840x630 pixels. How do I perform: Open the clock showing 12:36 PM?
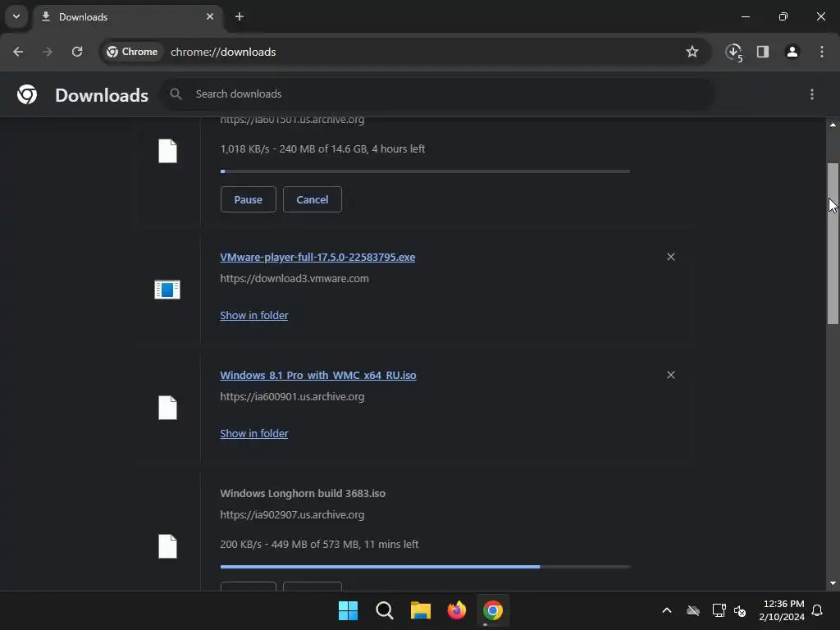[782, 610]
